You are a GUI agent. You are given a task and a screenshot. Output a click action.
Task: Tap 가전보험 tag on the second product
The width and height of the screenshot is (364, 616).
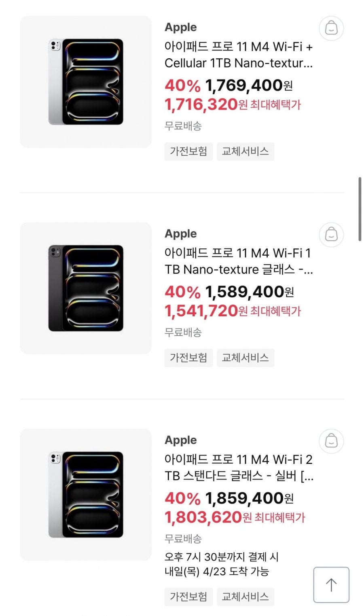pyautogui.click(x=188, y=358)
